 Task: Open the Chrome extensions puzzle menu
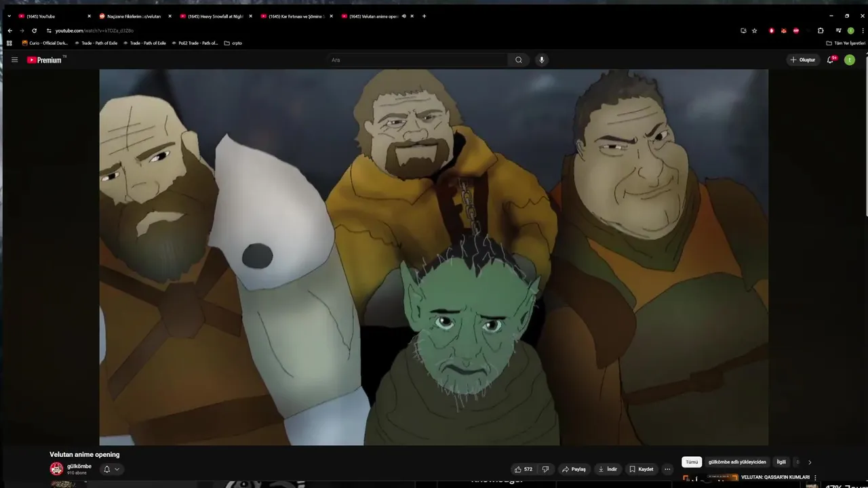[821, 30]
